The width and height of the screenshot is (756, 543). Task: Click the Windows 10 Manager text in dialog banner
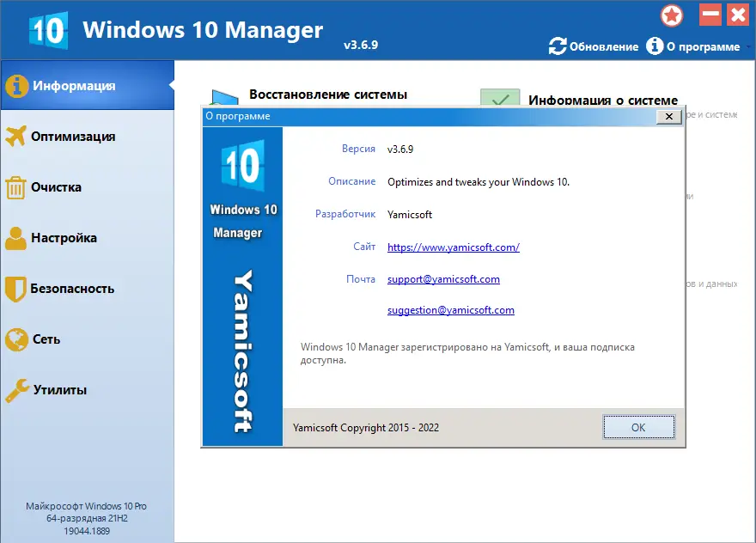(x=243, y=222)
